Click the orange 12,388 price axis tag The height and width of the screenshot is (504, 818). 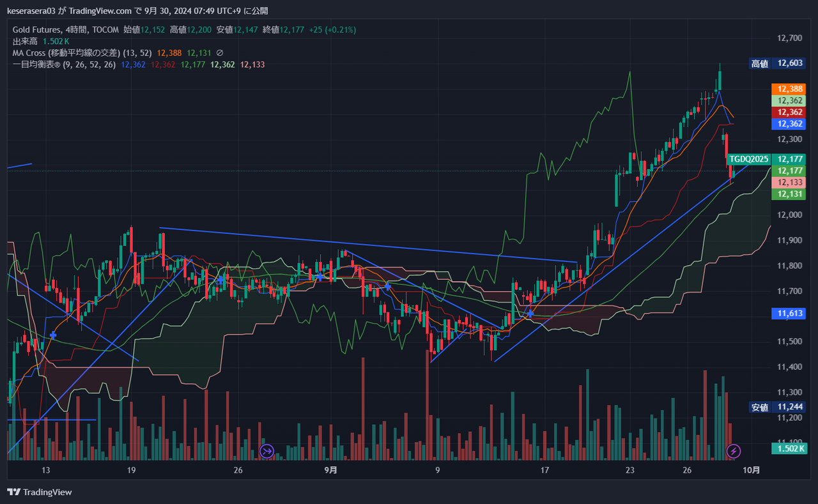pyautogui.click(x=789, y=89)
